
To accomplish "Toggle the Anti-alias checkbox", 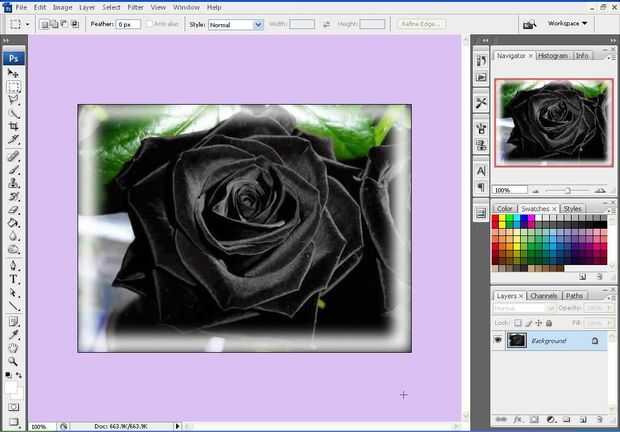I will 151,24.
